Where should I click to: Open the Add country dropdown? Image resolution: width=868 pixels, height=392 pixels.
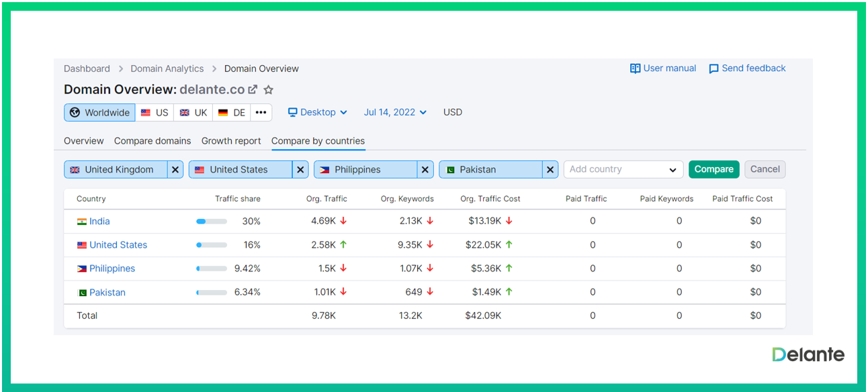click(623, 170)
